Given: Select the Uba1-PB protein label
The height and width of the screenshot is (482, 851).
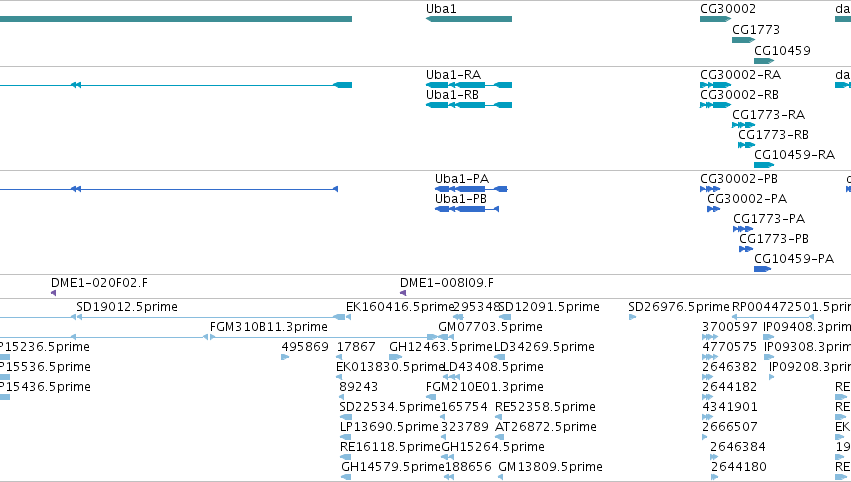Looking at the screenshot, I should coord(461,199).
